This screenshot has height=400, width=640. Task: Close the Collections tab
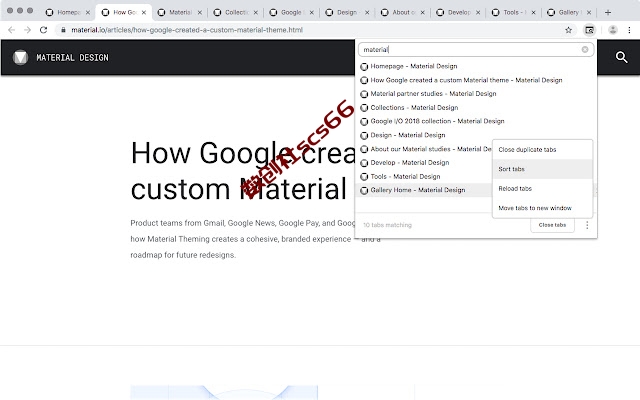point(256,13)
